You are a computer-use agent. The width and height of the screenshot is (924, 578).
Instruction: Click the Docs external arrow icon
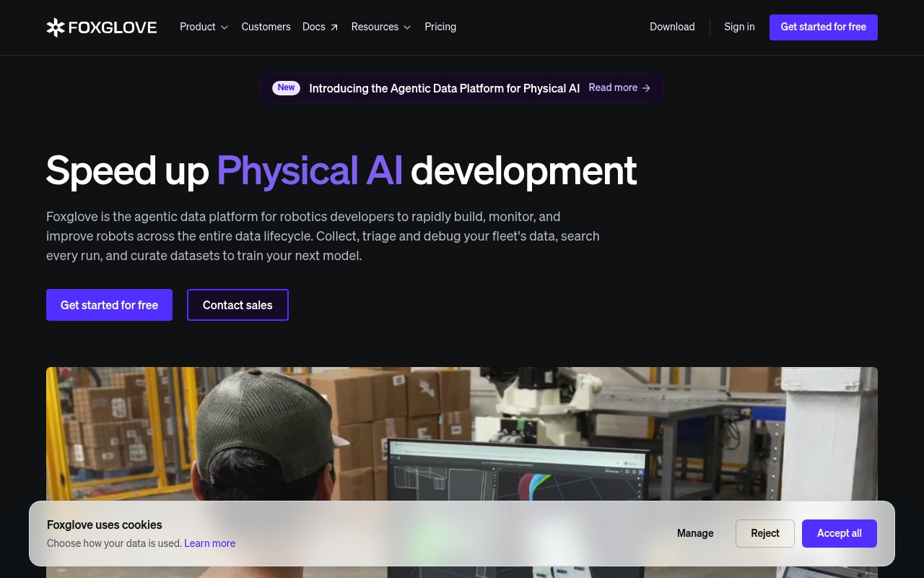tap(334, 27)
